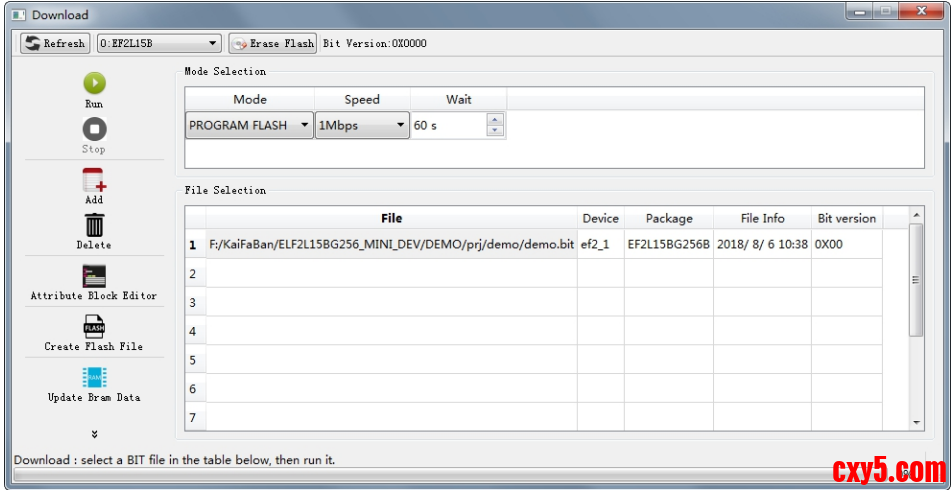Click the file table scrollbar up arrow

916,215
